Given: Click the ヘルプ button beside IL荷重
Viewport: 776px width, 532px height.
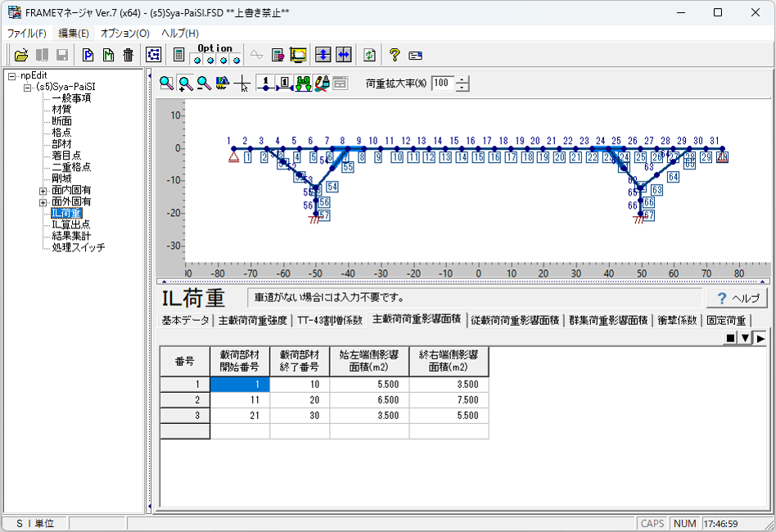Looking at the screenshot, I should click(737, 298).
